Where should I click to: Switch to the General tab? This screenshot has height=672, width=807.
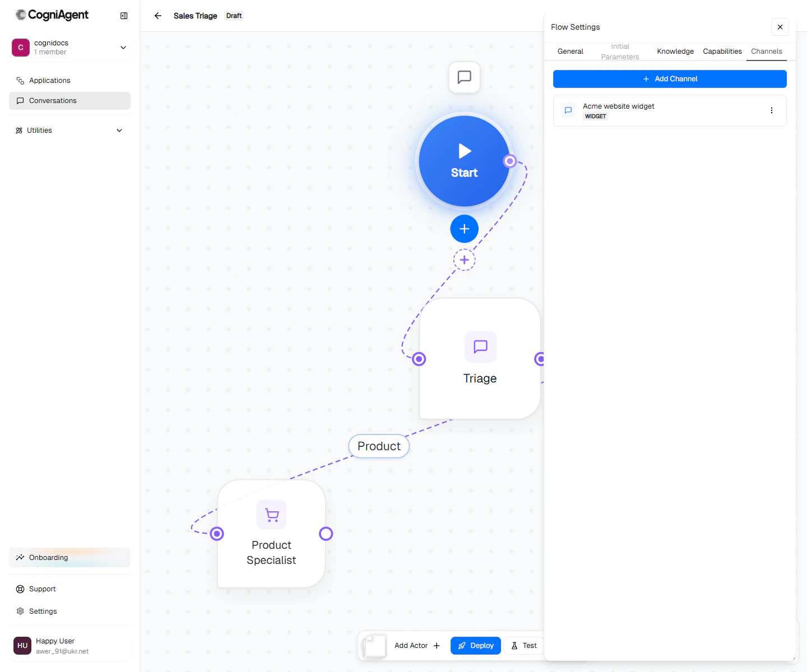pyautogui.click(x=571, y=52)
